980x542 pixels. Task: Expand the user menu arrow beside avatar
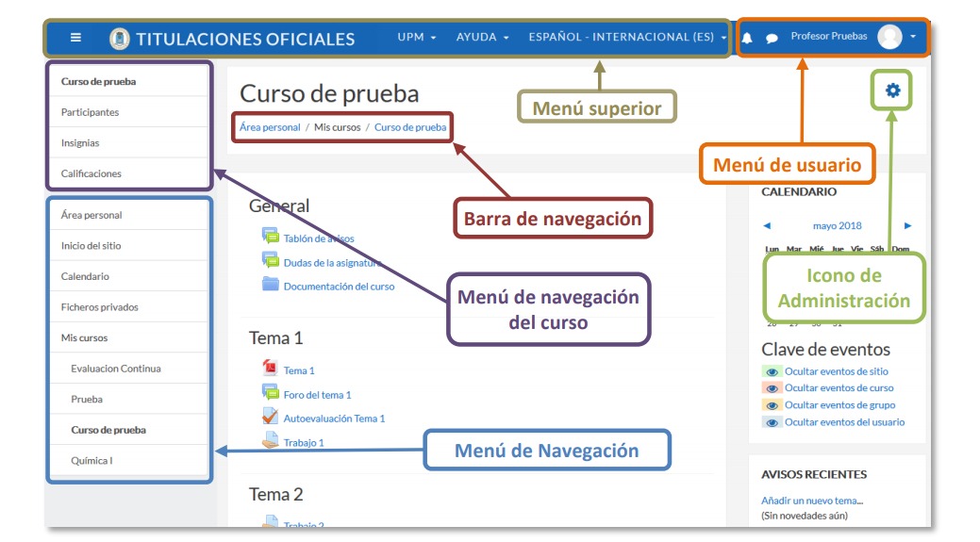913,37
